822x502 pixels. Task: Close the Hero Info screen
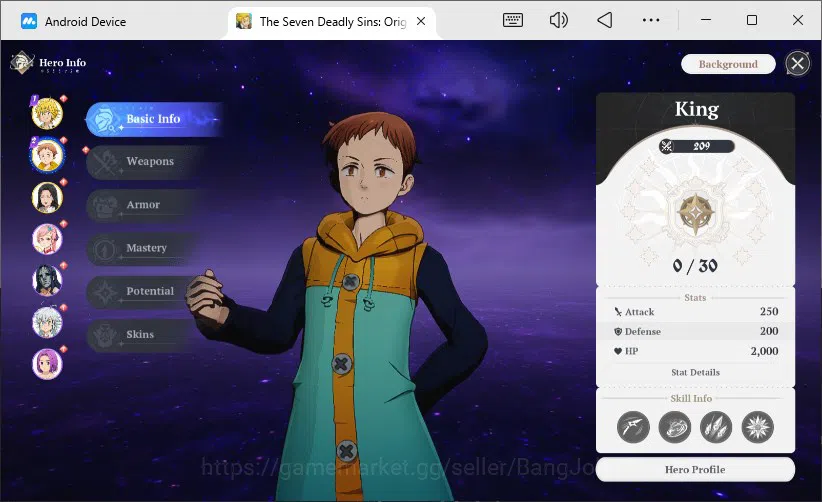(x=797, y=64)
